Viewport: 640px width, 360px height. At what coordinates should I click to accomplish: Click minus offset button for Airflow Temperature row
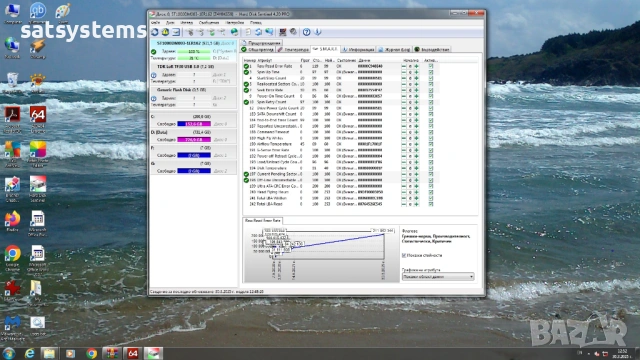click(x=404, y=144)
